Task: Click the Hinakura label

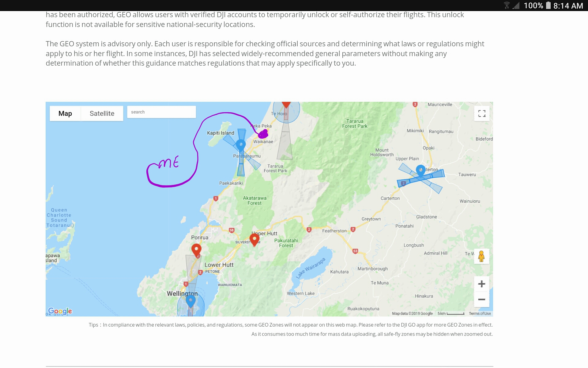Action: (x=424, y=296)
